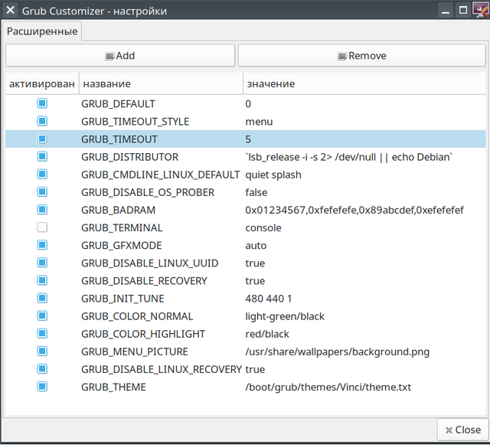The image size is (490, 448).
Task: Click the 'menu' timeout style value
Action: [259, 122]
